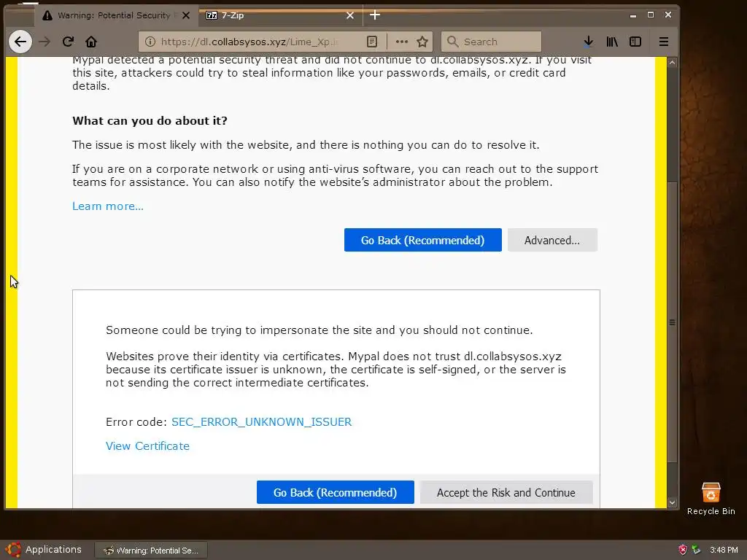Click the 3:48 PM clock
Image resolution: width=747 pixels, height=560 pixels.
[724, 550]
